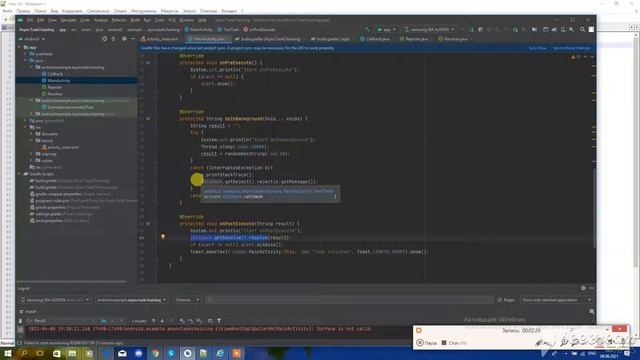Open the Window menu
The image size is (640, 360).
click(187, 20)
